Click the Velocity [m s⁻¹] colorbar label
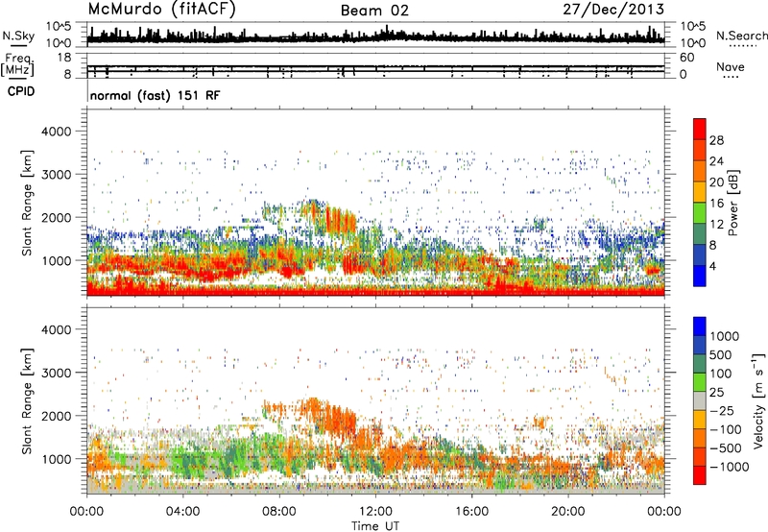This screenshot has height=532, width=768. tap(758, 400)
